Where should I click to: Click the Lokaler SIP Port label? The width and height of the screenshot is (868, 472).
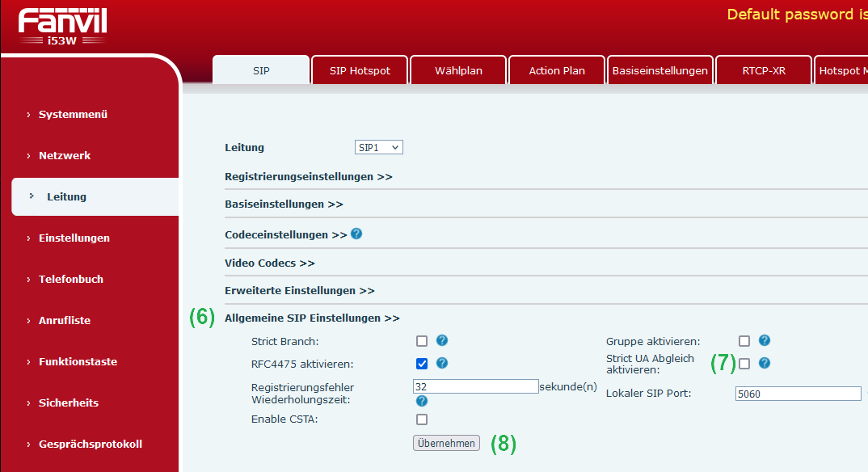pos(648,394)
